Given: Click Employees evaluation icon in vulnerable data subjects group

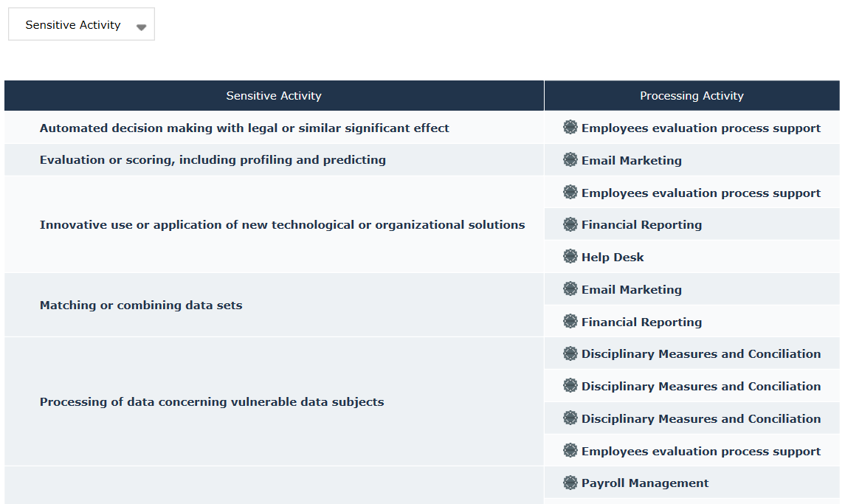Looking at the screenshot, I should (x=570, y=451).
